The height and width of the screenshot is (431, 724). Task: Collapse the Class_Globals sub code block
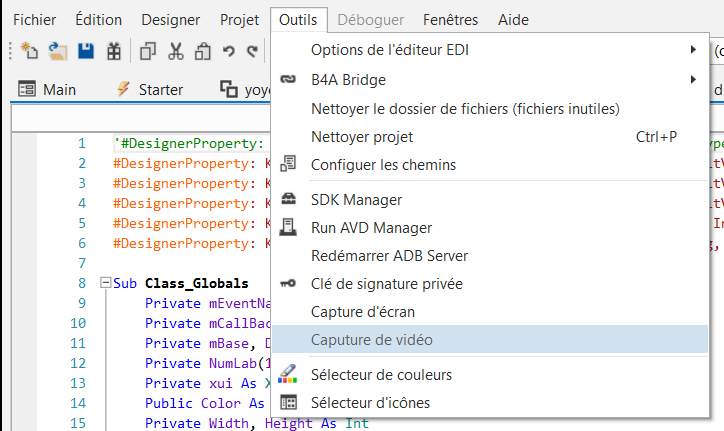click(x=103, y=283)
